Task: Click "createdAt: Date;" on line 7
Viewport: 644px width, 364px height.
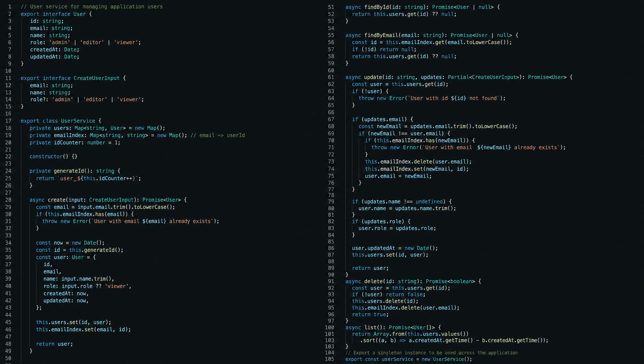Action: tap(55, 50)
